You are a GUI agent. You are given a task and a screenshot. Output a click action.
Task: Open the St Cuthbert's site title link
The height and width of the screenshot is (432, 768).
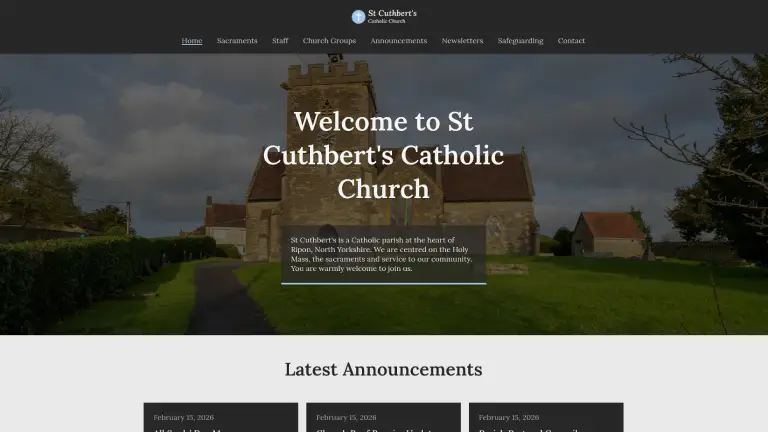392,13
